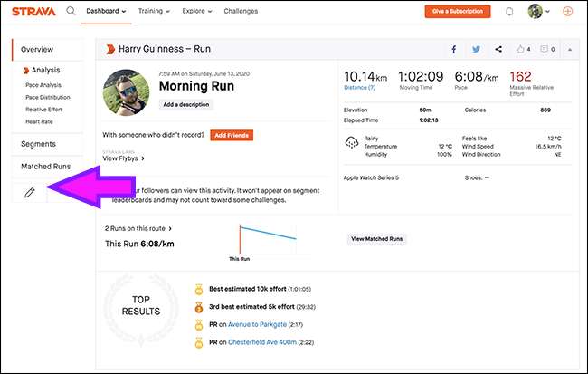The image size is (588, 374).
Task: Open the search magnifier icon
Action: click(x=71, y=12)
